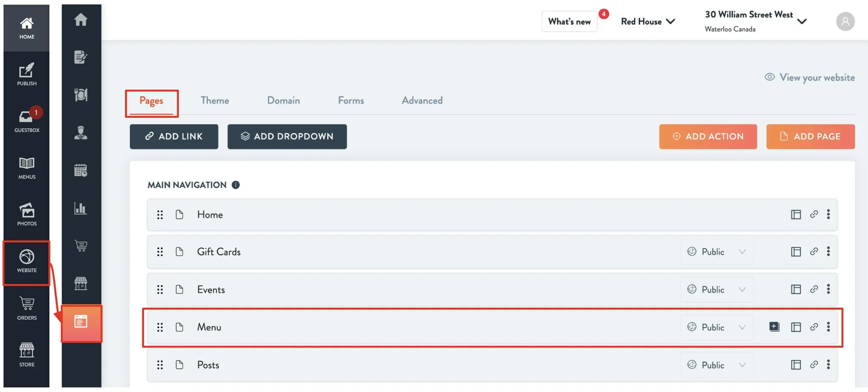Open the Orders section
868x392 pixels.
[x=27, y=309]
